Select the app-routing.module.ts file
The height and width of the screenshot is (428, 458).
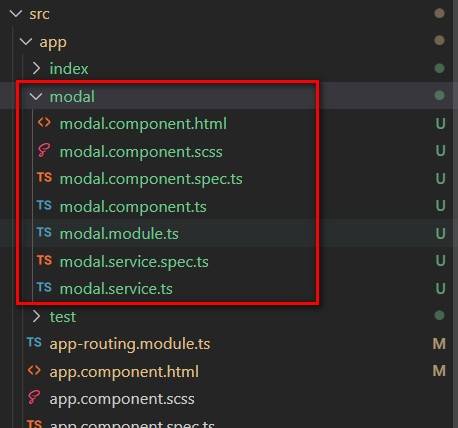[x=130, y=344]
